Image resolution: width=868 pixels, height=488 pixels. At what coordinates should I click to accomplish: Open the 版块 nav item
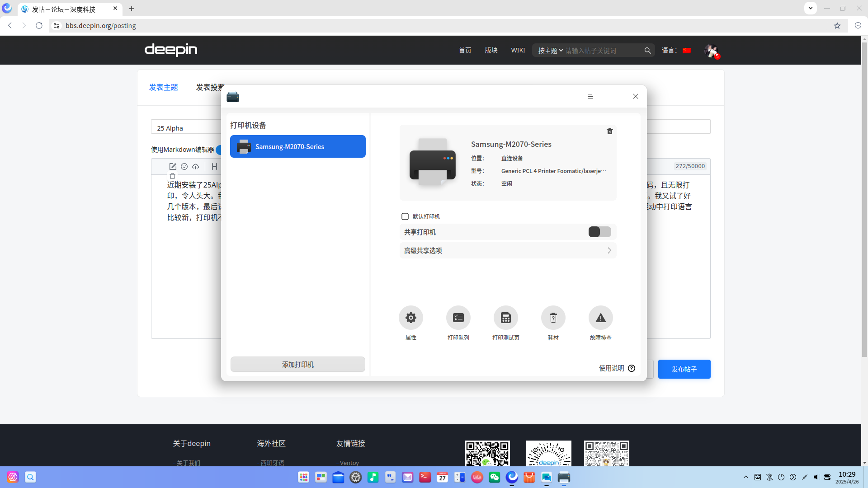coord(491,51)
